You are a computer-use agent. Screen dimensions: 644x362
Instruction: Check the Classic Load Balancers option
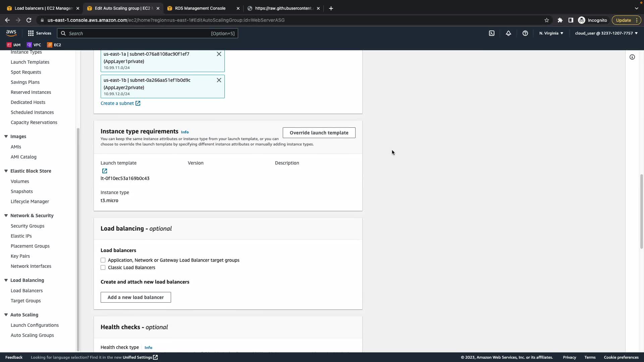(x=103, y=267)
